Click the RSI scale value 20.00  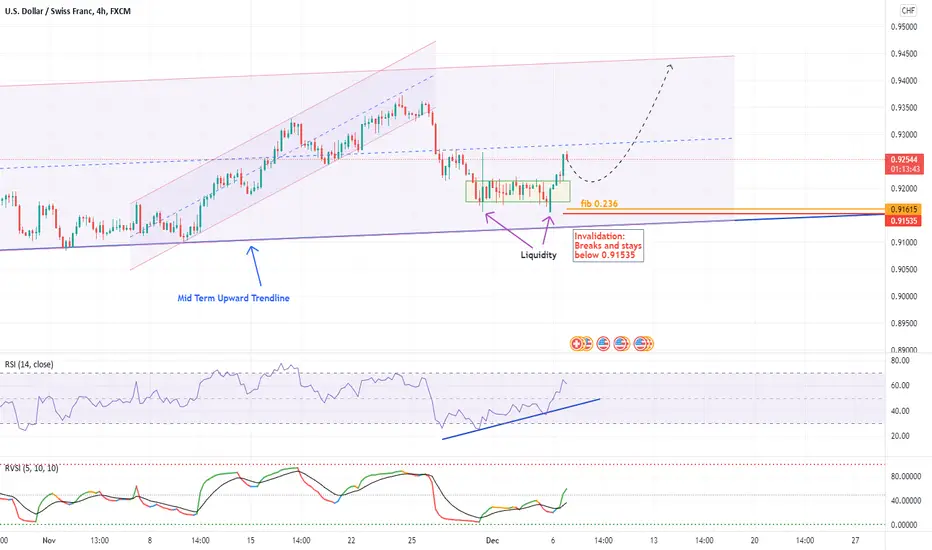pos(900,436)
